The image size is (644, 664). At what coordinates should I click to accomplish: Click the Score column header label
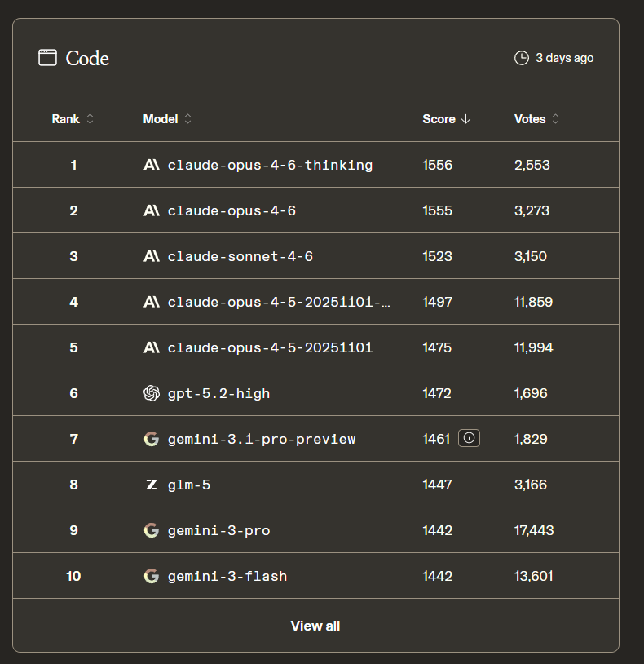(439, 119)
